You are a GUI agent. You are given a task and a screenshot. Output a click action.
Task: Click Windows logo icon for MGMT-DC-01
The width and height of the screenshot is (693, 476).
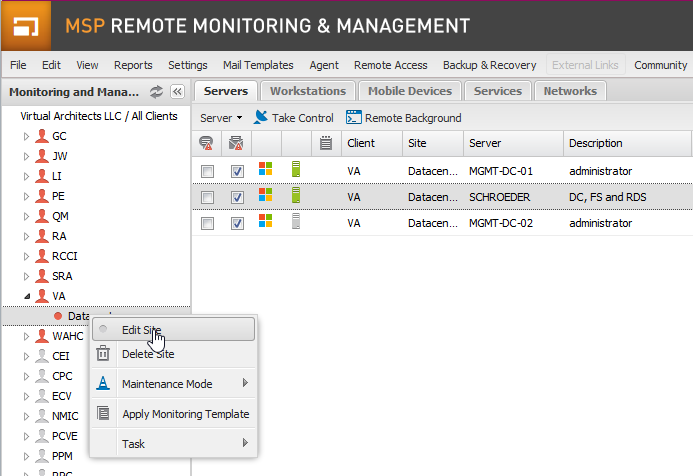(x=266, y=168)
